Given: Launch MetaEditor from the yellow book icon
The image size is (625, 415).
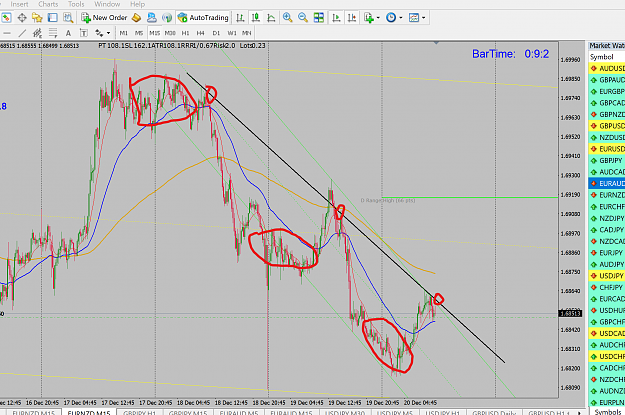Looking at the screenshot, I should click(136, 18).
